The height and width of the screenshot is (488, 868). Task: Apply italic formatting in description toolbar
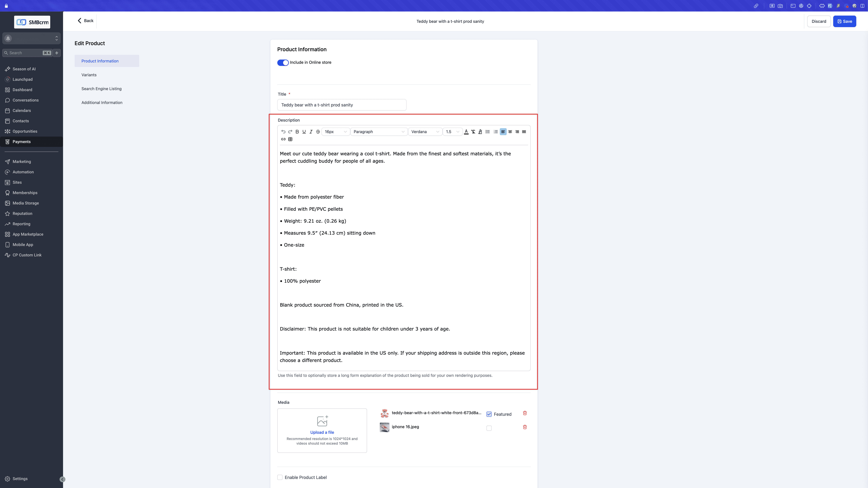pyautogui.click(x=311, y=132)
